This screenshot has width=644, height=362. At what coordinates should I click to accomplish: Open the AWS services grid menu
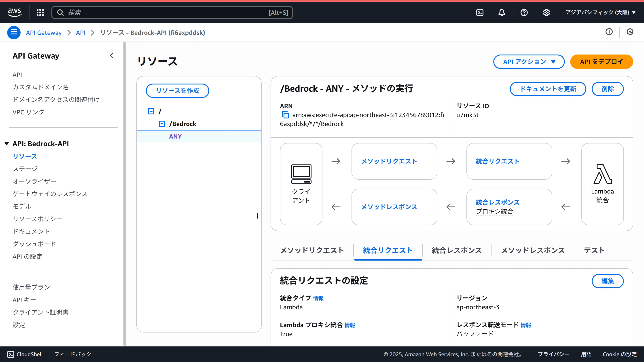coord(40,13)
